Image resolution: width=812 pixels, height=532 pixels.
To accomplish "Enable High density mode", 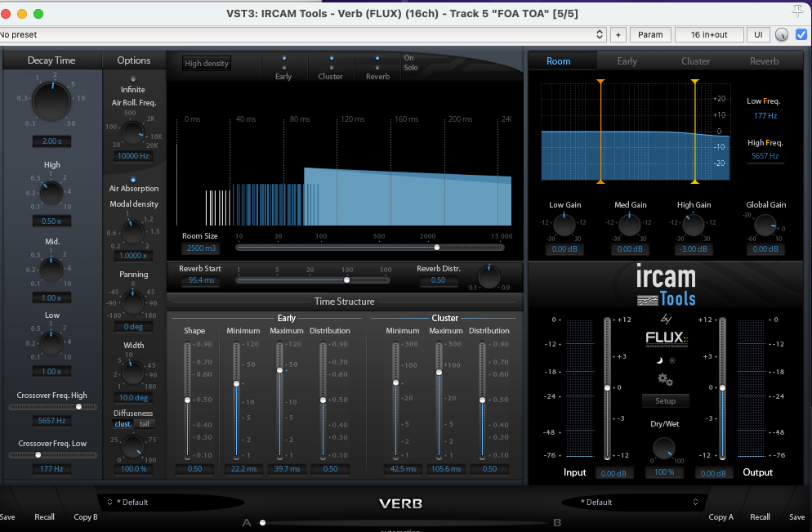I will (x=206, y=62).
